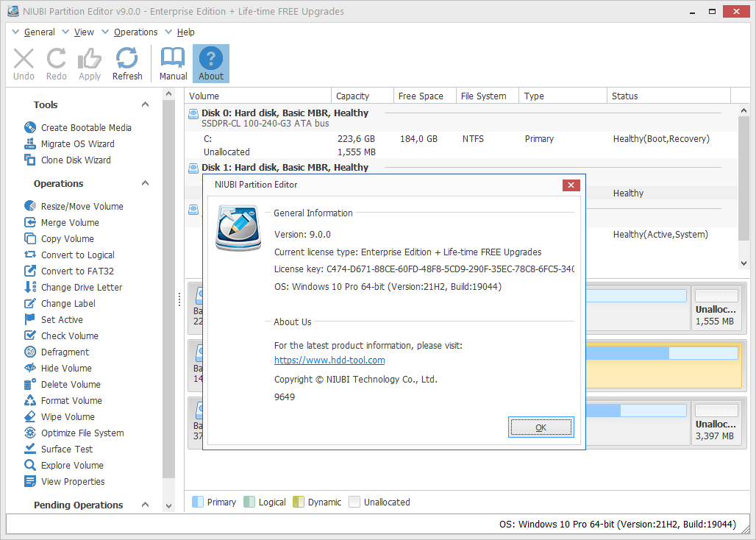Click the Dynamic legend color swatch

pos(299,502)
